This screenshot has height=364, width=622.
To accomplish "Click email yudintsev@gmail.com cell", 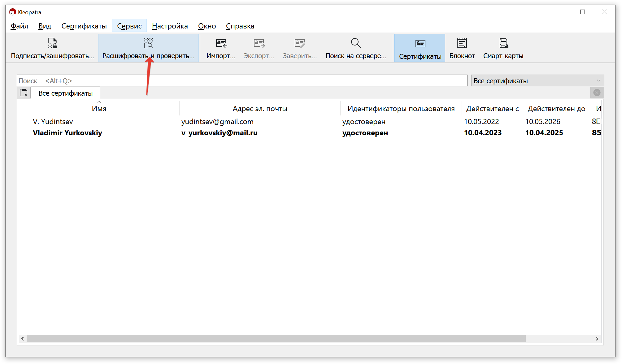I will [x=217, y=122].
